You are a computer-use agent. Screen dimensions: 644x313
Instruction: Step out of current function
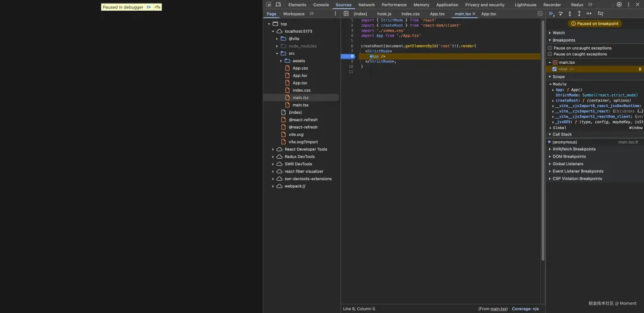(579, 13)
